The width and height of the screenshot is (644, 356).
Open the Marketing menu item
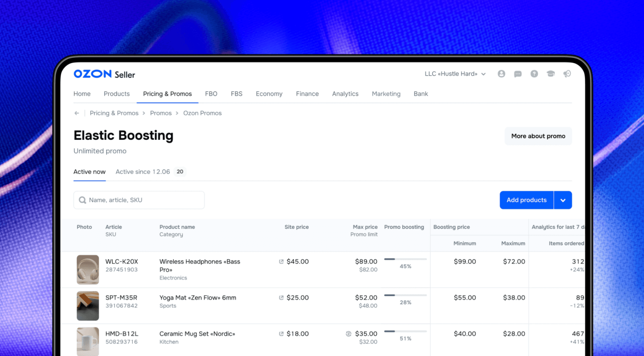click(386, 94)
